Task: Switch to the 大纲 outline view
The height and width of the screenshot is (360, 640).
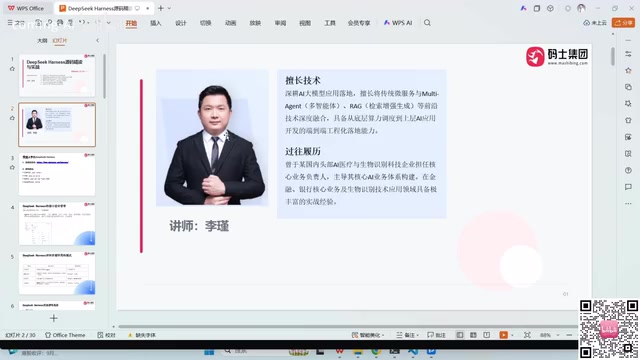Action: click(42, 40)
